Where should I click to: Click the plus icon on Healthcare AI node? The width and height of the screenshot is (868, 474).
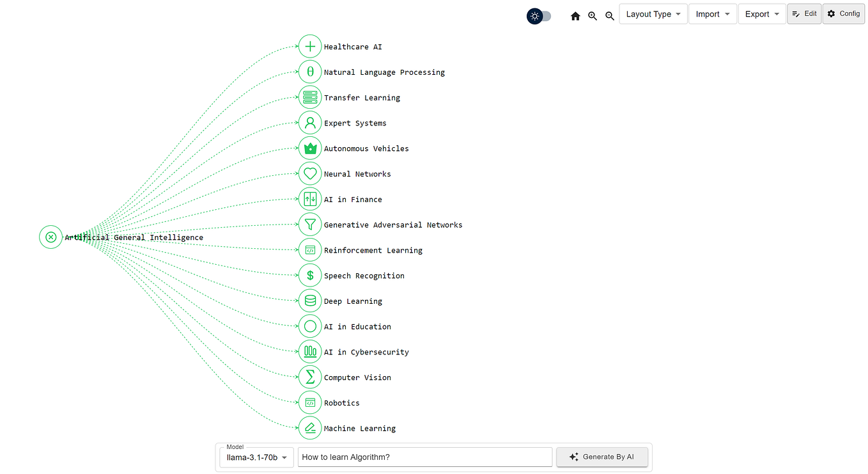point(310,46)
